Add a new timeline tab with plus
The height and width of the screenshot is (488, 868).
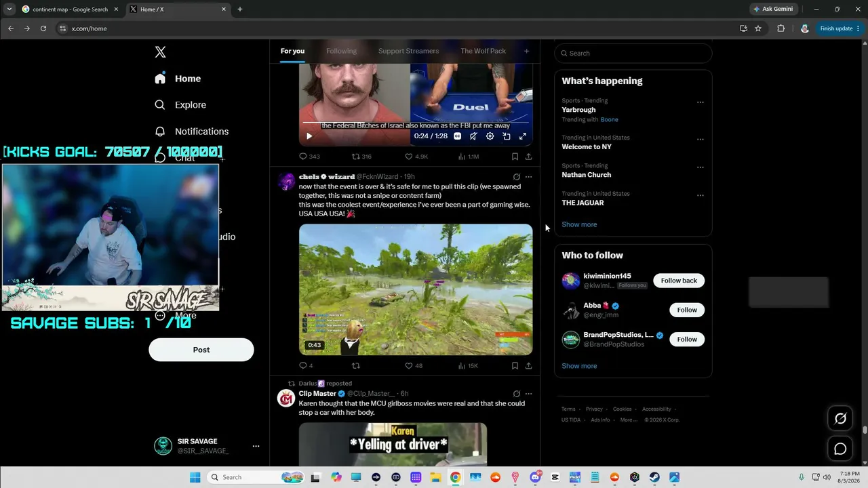tap(526, 51)
